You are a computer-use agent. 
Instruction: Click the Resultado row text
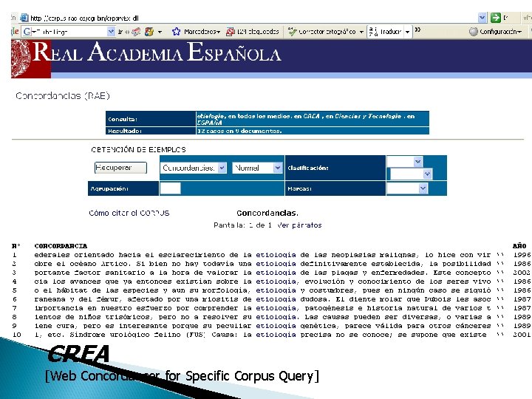tap(239, 131)
